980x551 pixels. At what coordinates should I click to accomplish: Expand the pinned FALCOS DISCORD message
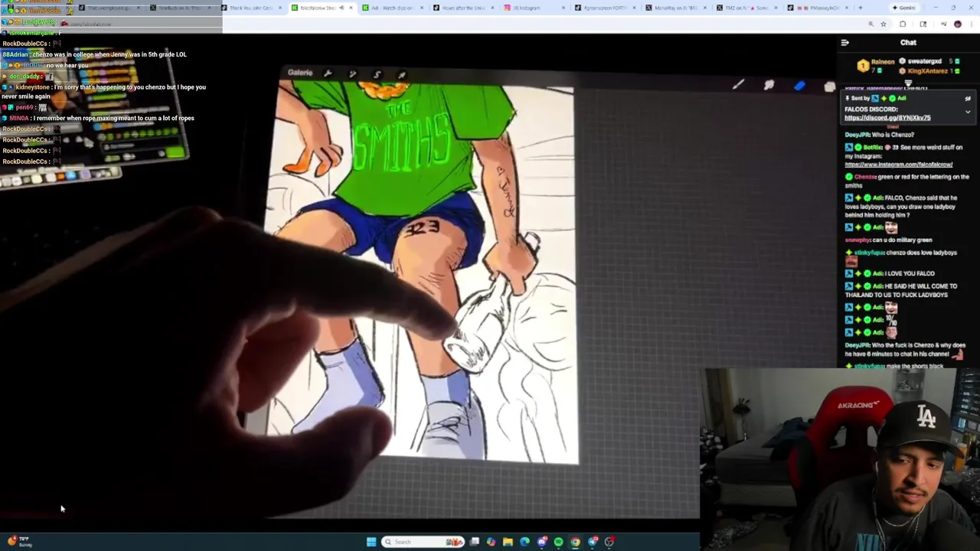(x=968, y=112)
